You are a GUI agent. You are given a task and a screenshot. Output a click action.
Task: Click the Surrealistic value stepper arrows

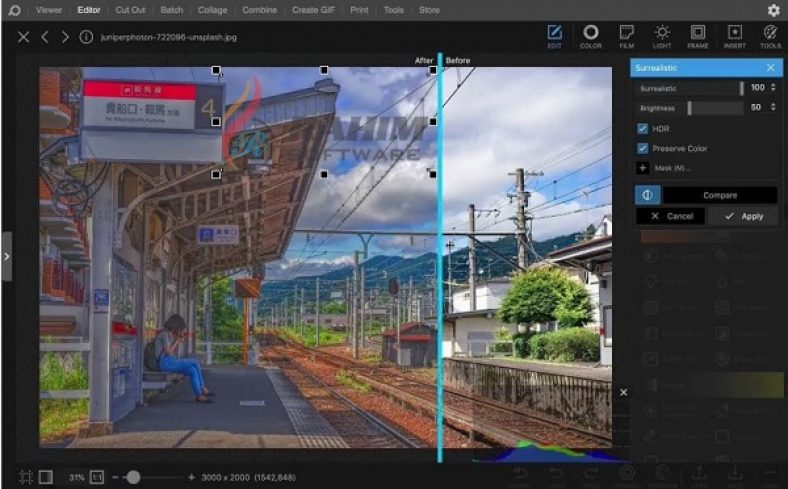click(x=771, y=88)
